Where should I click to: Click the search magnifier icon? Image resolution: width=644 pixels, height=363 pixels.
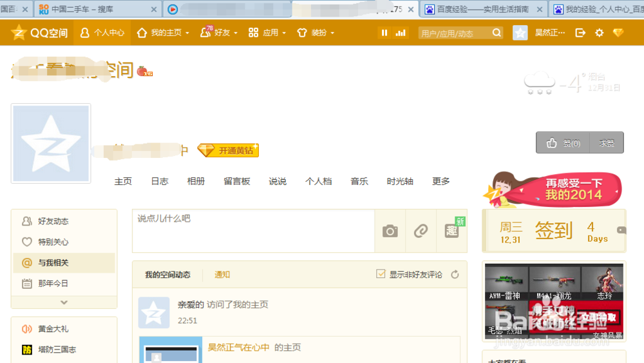(497, 32)
